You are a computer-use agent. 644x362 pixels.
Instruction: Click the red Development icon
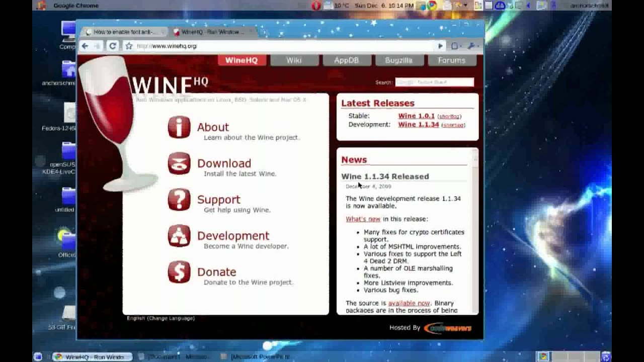tap(179, 236)
